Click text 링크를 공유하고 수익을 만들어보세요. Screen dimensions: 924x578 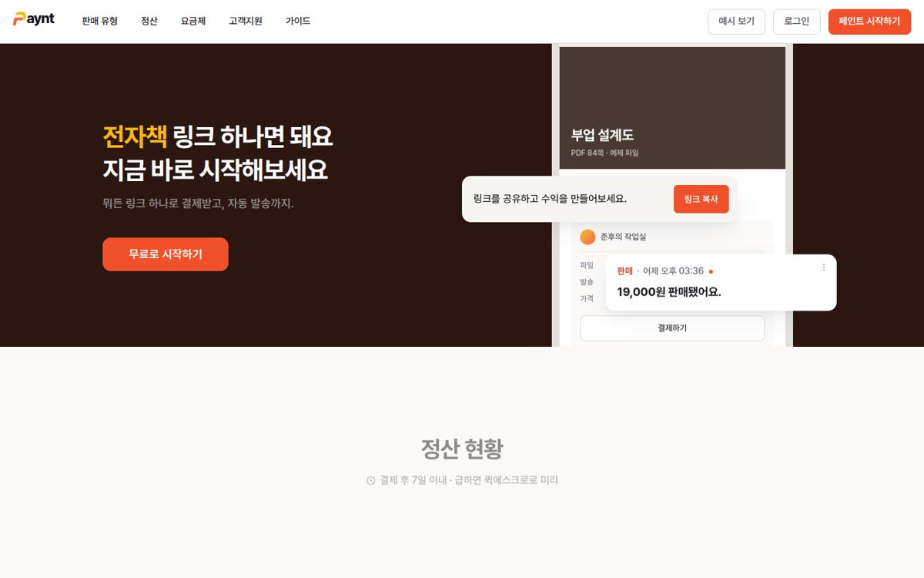click(550, 199)
